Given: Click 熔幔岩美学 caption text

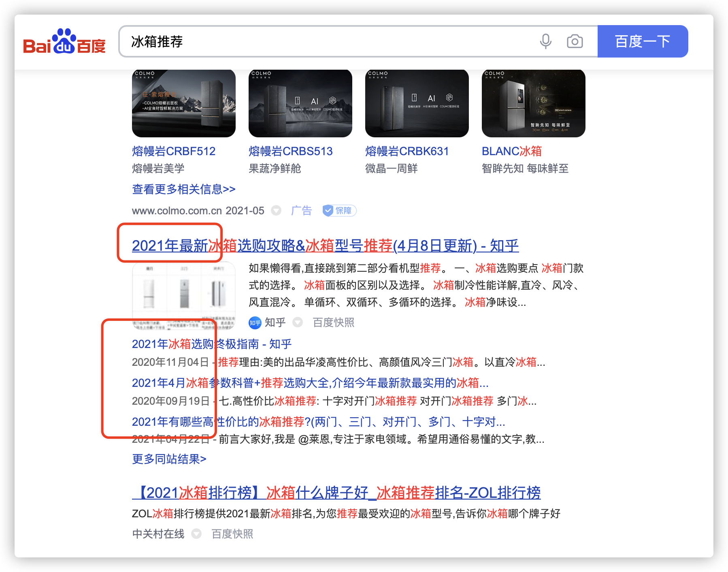Looking at the screenshot, I should 158,169.
